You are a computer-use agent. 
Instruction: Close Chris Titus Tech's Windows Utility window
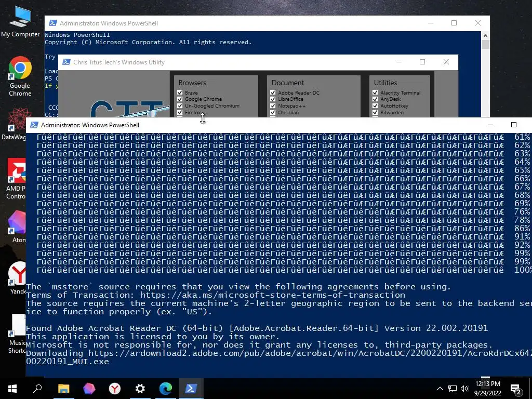point(446,62)
